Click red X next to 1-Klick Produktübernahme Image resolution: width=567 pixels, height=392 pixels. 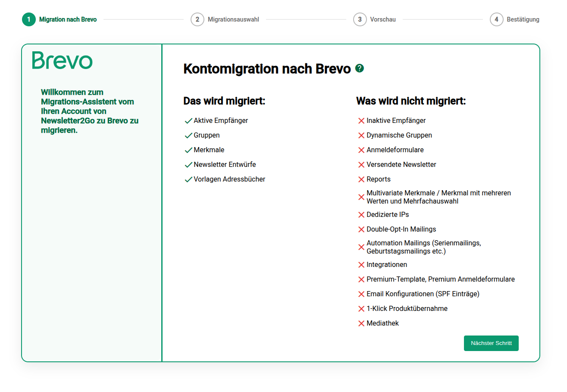coord(361,309)
